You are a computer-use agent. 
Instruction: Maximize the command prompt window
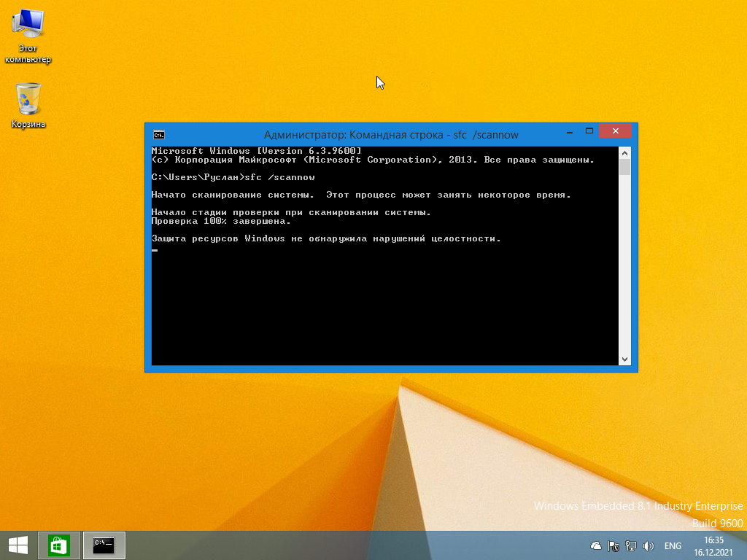point(589,132)
